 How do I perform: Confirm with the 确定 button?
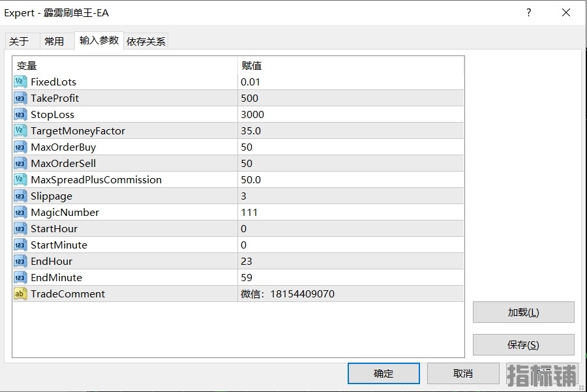pyautogui.click(x=384, y=373)
